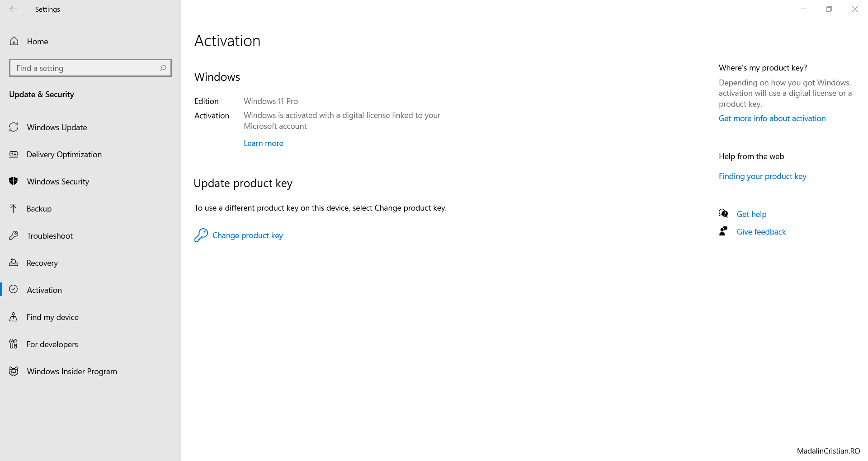Click the Delivery Optimization icon

coord(14,154)
